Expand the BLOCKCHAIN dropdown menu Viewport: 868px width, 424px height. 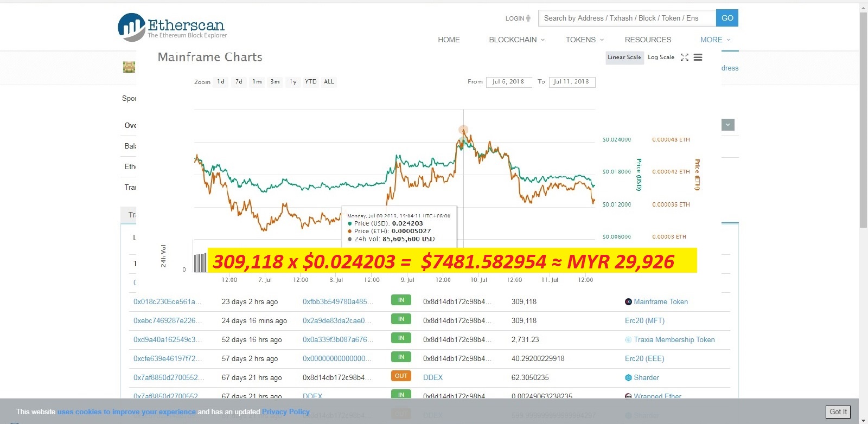click(x=517, y=40)
